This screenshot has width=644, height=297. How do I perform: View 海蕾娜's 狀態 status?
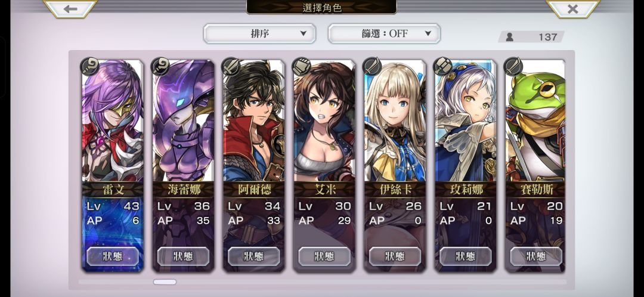point(183,256)
